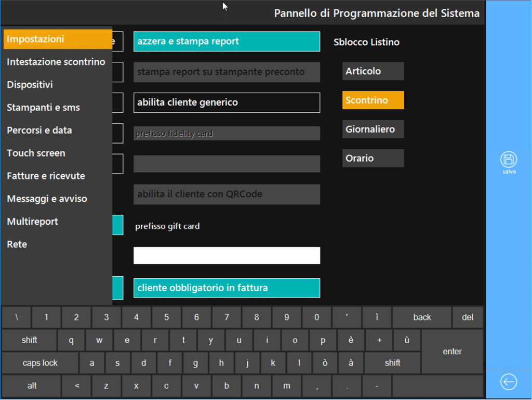Tap the number 1 key
This screenshot has width=532, height=400.
pos(46,317)
